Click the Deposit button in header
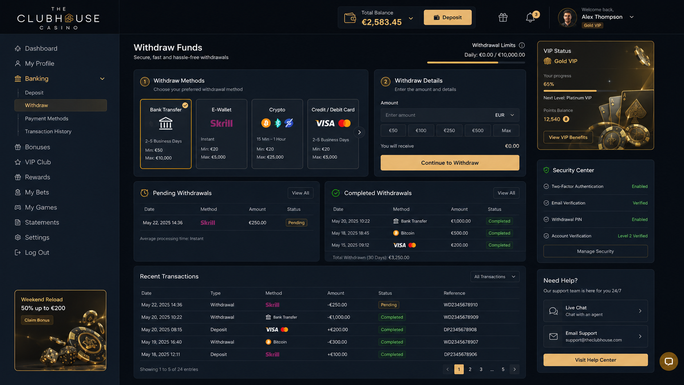Image resolution: width=684 pixels, height=385 pixels. [x=448, y=17]
